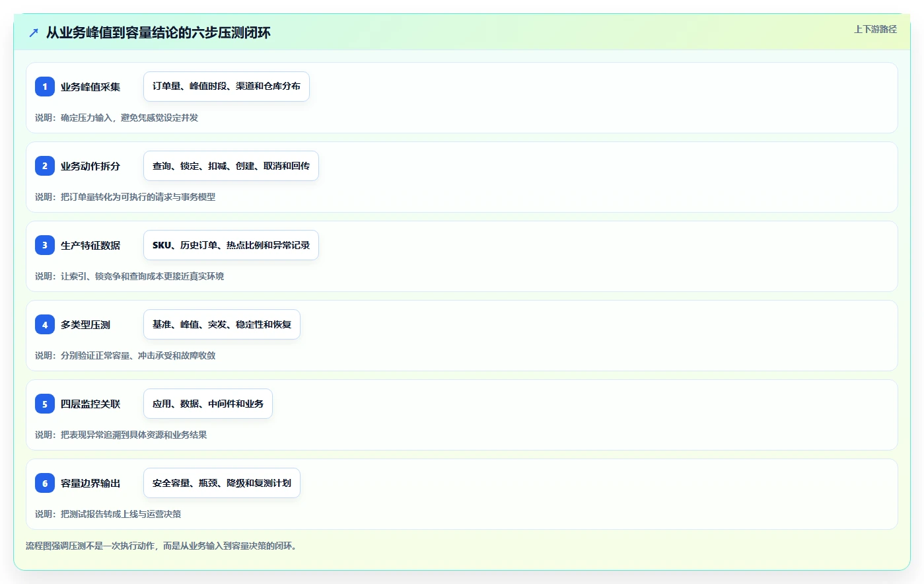Click the 上下游路径 label

pos(875,29)
